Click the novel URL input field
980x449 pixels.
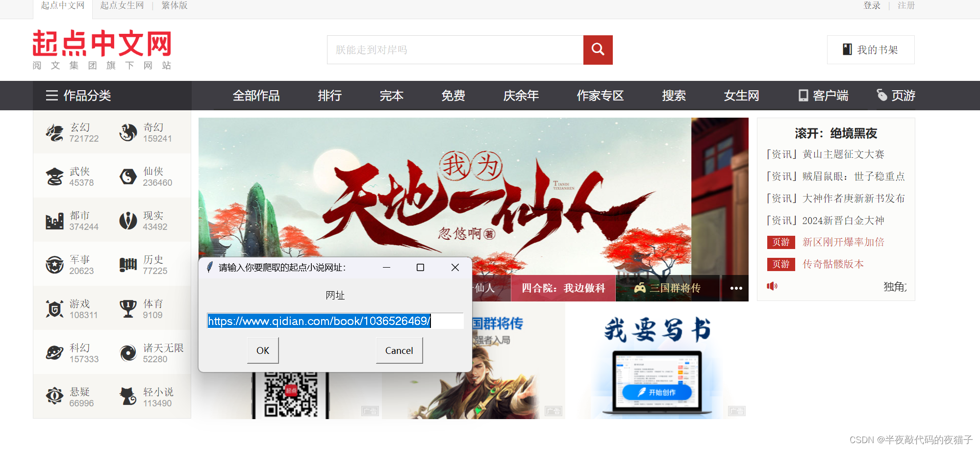click(x=335, y=321)
